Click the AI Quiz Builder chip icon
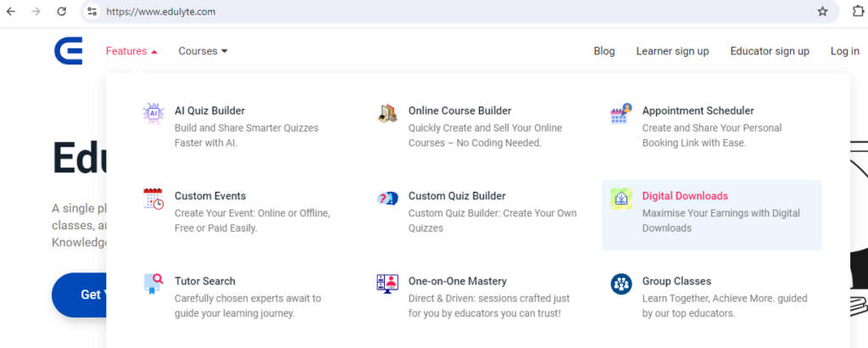 pos(153,113)
